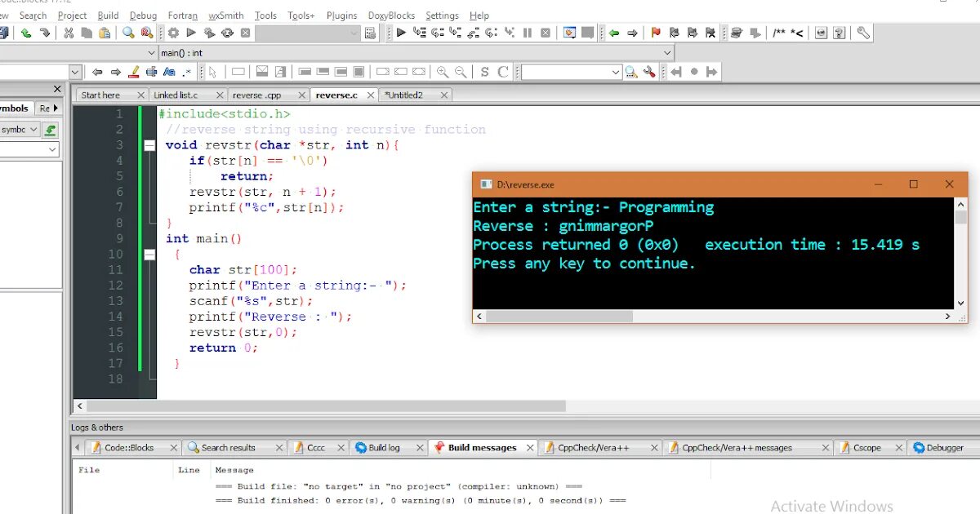Open the thread search combo dropdown
Viewport: 980px width, 514px height.
616,72
